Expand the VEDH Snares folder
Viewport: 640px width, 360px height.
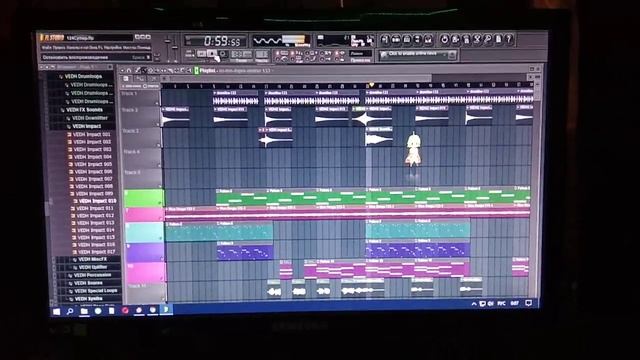tap(85, 283)
